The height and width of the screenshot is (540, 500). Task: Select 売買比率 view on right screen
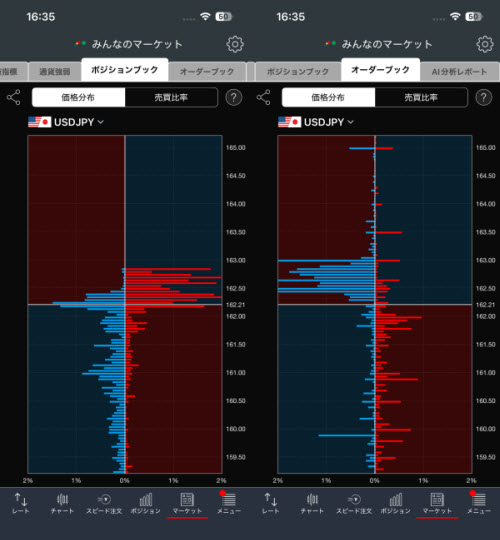point(421,97)
